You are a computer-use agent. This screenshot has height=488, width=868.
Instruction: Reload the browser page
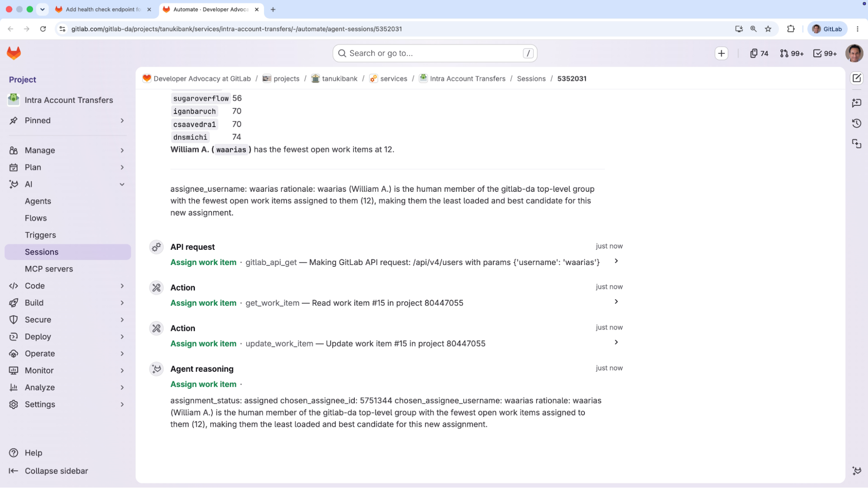pos(43,29)
